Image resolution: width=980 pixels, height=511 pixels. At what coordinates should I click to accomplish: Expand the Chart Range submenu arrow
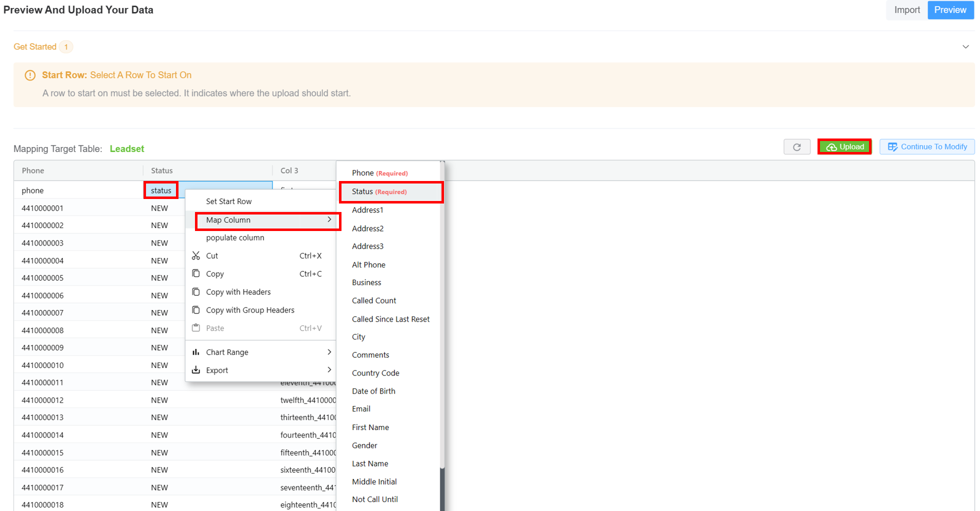pyautogui.click(x=329, y=352)
